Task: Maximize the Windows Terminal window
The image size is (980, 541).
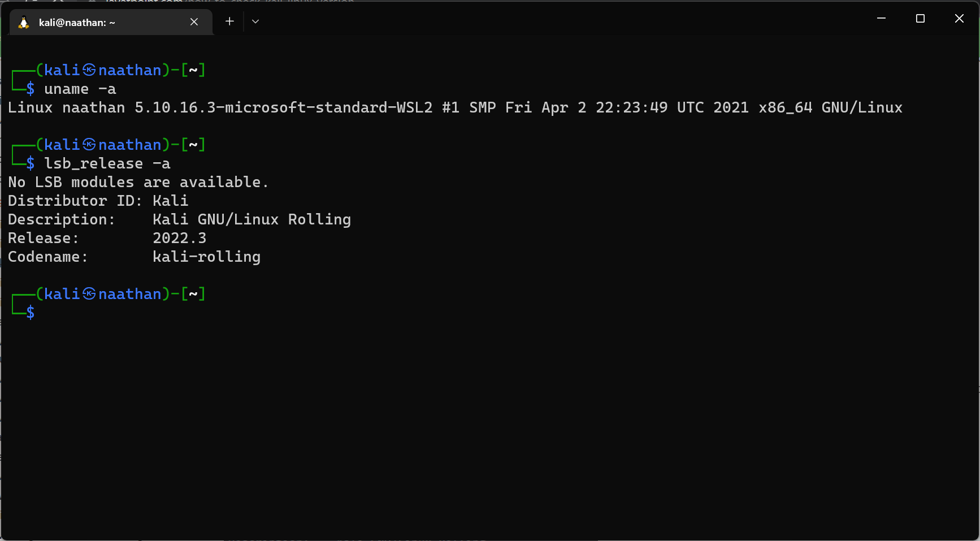Action: 920,18
